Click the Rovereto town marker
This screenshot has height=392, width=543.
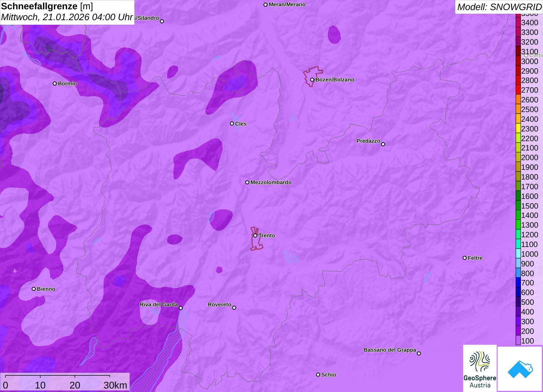click(x=234, y=307)
